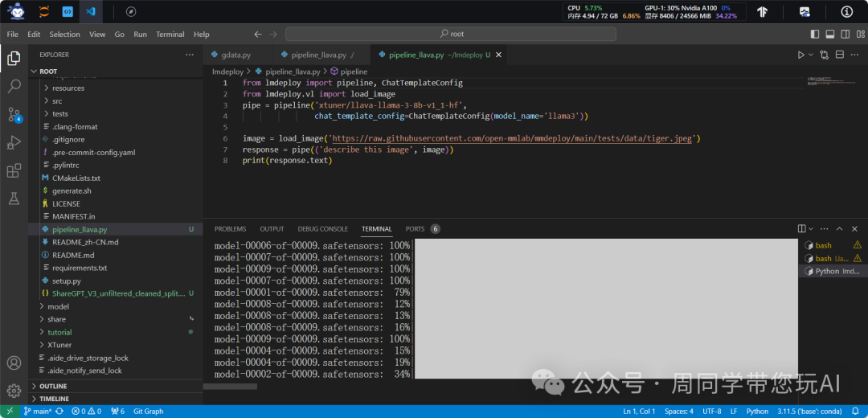Open the Manage gear in activity bar
The image size is (868, 418).
pos(14,391)
